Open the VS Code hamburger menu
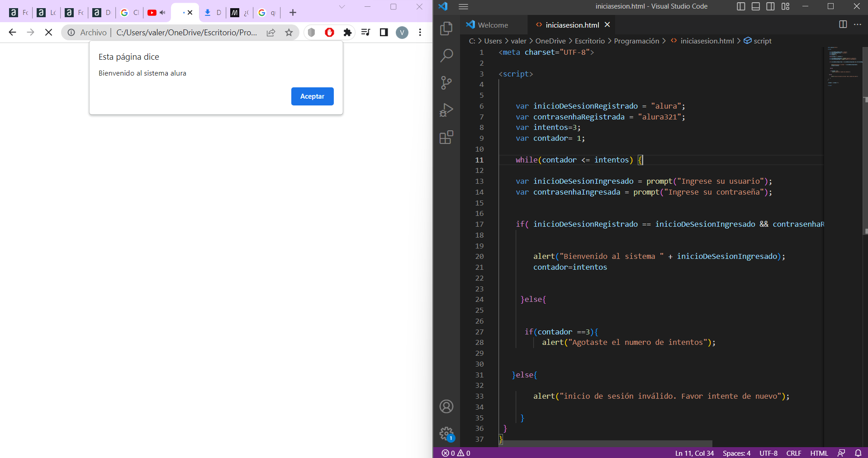This screenshot has height=458, width=868. tap(463, 6)
